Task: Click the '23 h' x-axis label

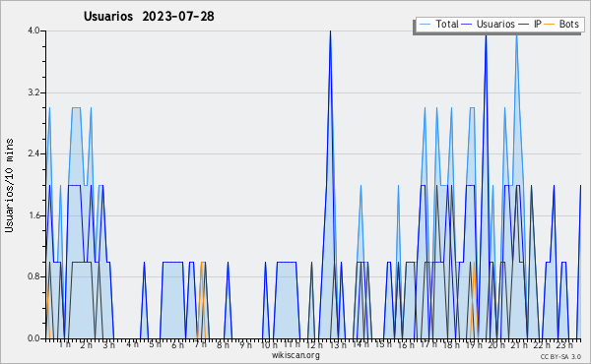Action: click(564, 344)
